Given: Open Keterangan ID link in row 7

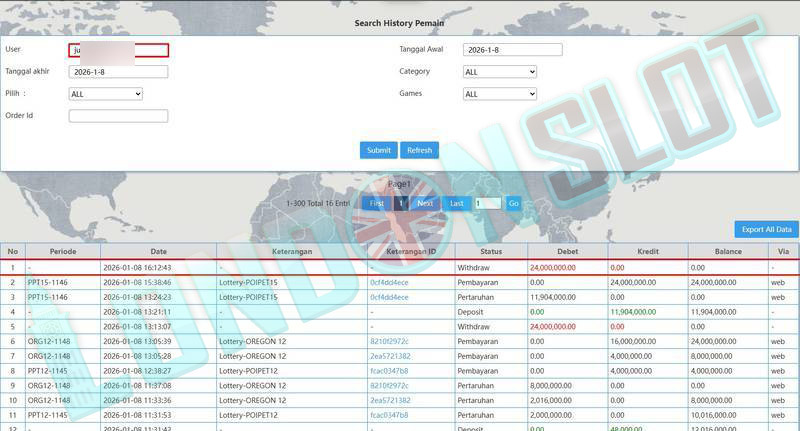Looking at the screenshot, I should [x=389, y=356].
